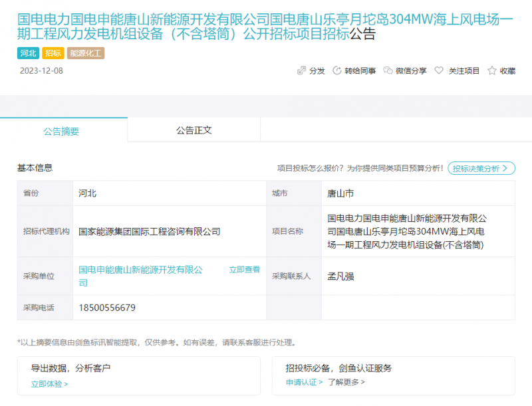
Task: Click the phone number 18500556679
Action: [107, 308]
